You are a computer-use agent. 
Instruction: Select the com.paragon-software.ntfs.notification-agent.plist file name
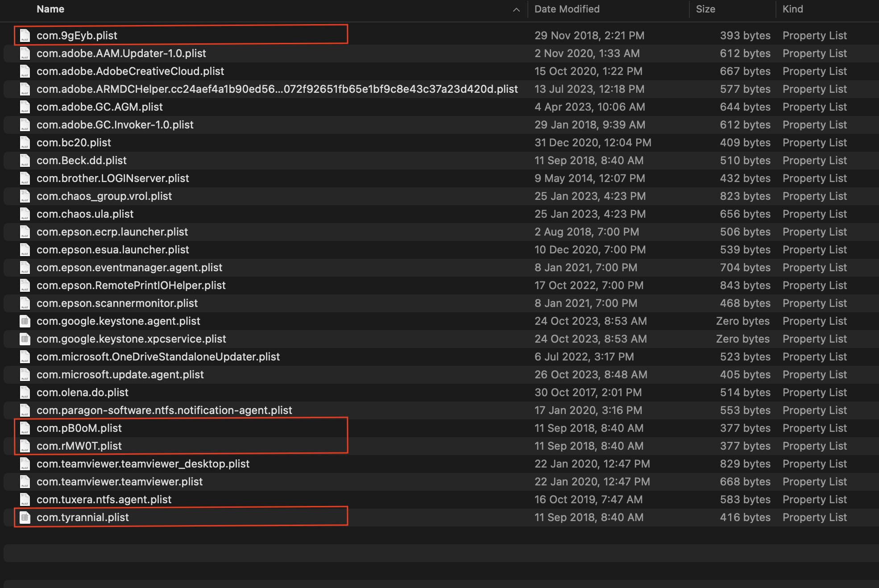coord(164,410)
